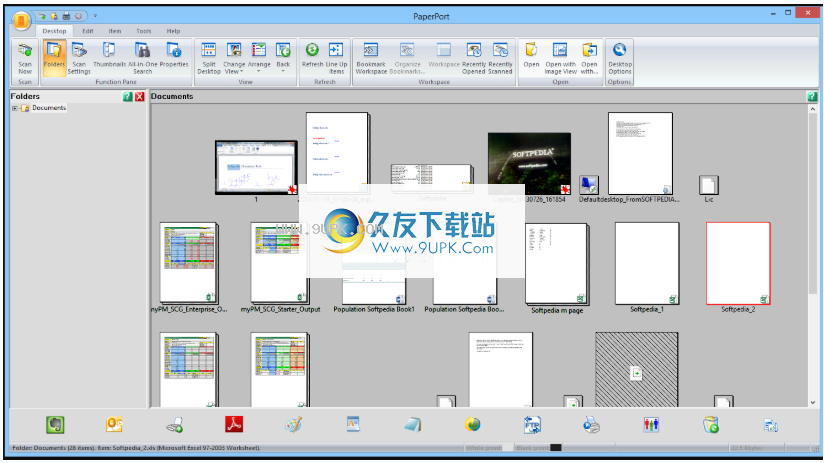Send to Outlook from Send To bar

click(x=114, y=425)
